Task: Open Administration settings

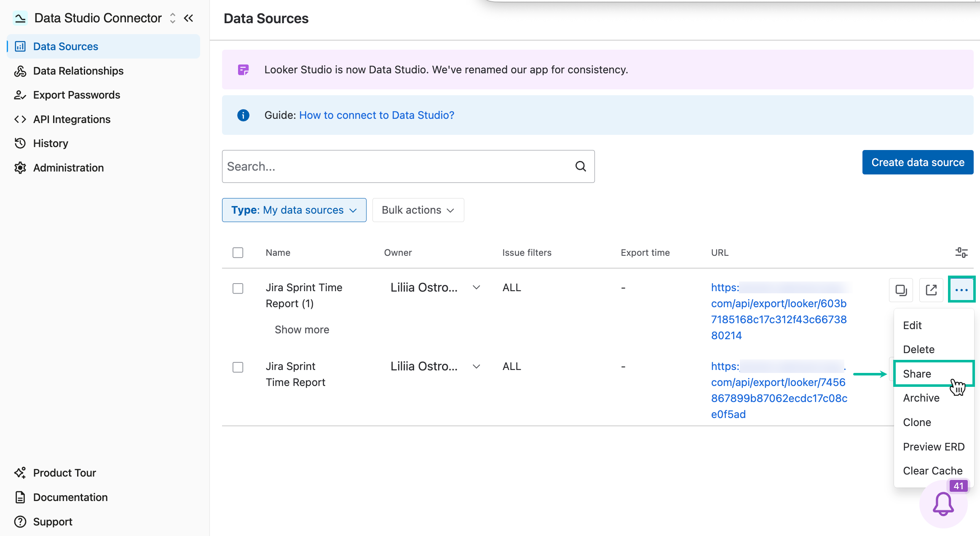Action: click(x=104, y=168)
